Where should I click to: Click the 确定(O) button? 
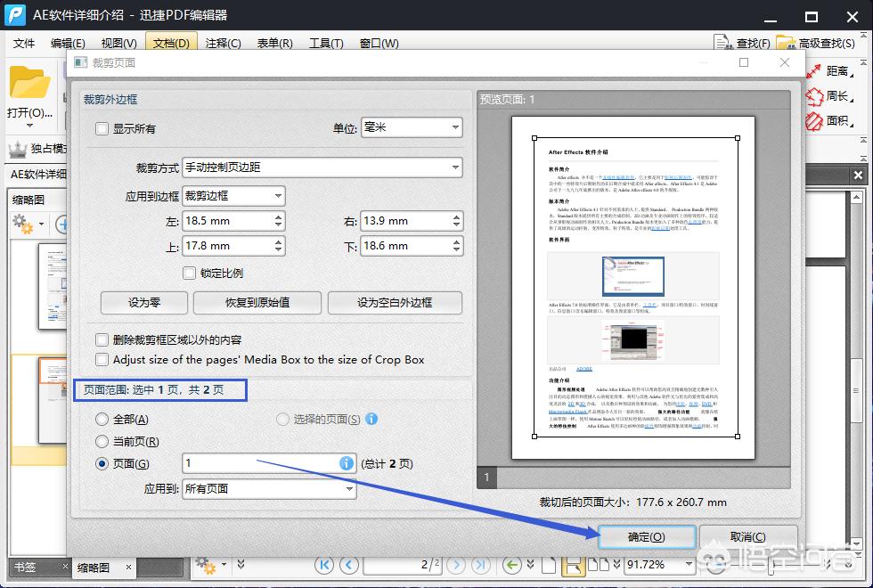(646, 536)
